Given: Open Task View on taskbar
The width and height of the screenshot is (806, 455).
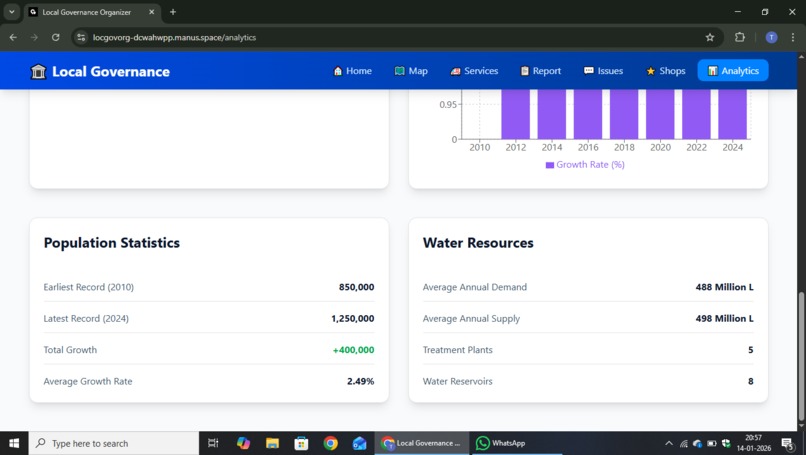Looking at the screenshot, I should coord(213,443).
